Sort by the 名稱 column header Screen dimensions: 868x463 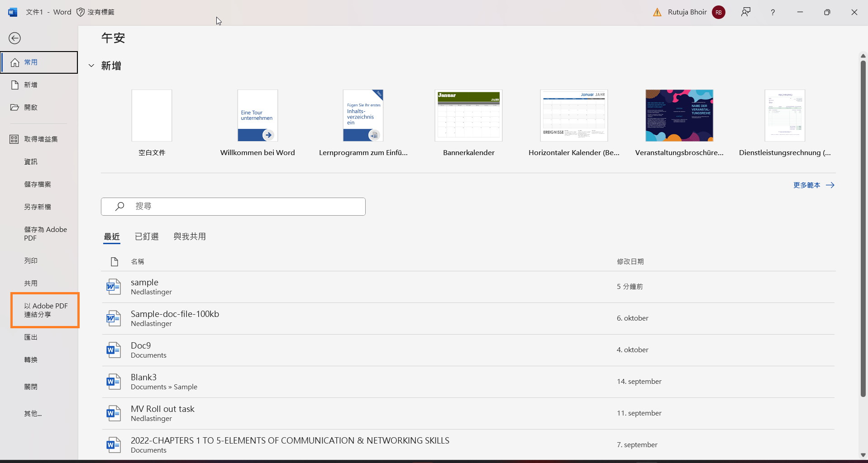(138, 262)
